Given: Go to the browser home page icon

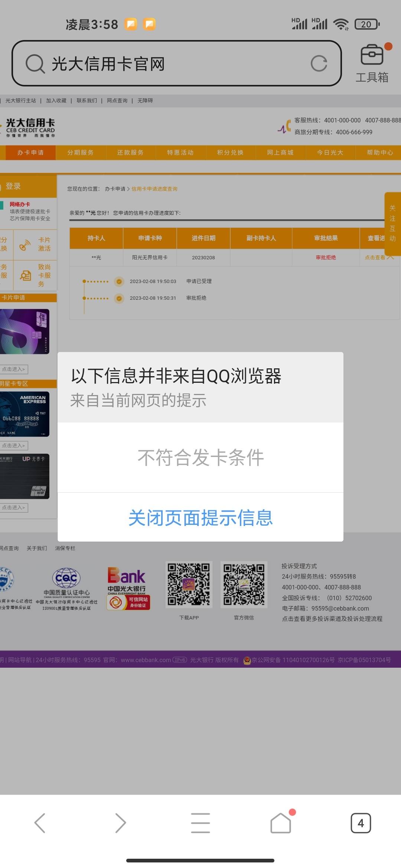Looking at the screenshot, I should pos(281,823).
